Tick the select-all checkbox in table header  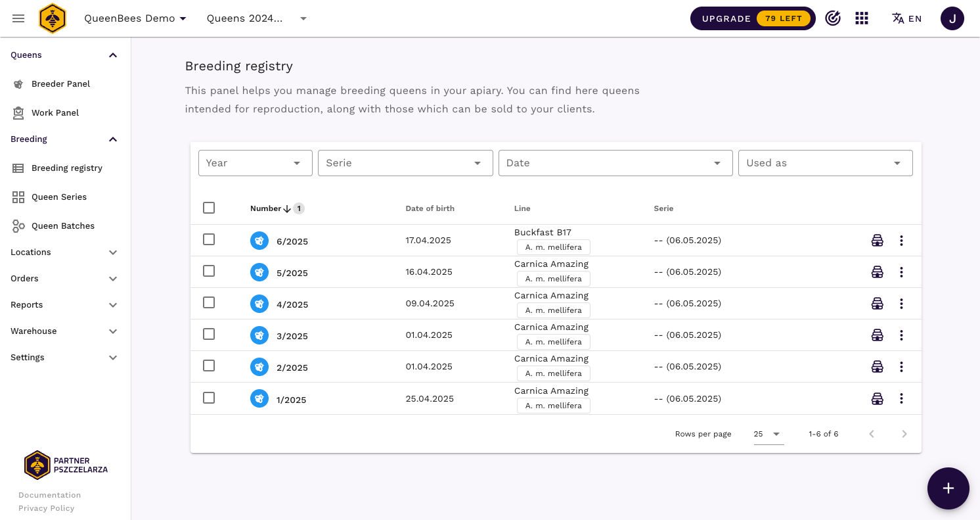(x=209, y=208)
